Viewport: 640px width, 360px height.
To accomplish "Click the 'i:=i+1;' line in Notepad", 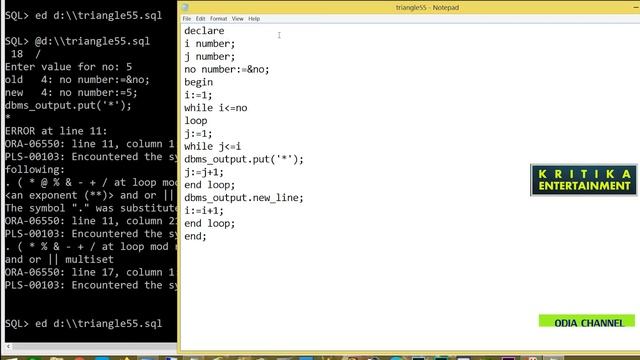I will pos(204,211).
